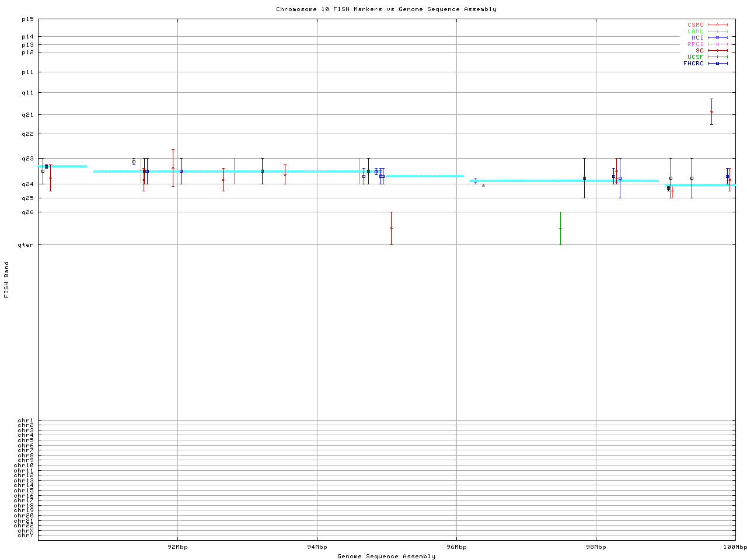747x560 pixels.
Task: Click the NCI legend square marker
Action: [717, 38]
